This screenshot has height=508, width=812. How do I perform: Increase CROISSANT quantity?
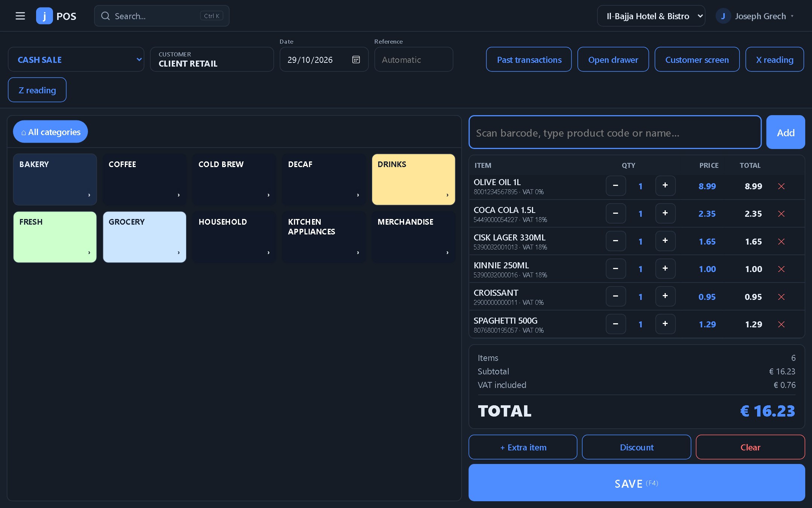(665, 296)
